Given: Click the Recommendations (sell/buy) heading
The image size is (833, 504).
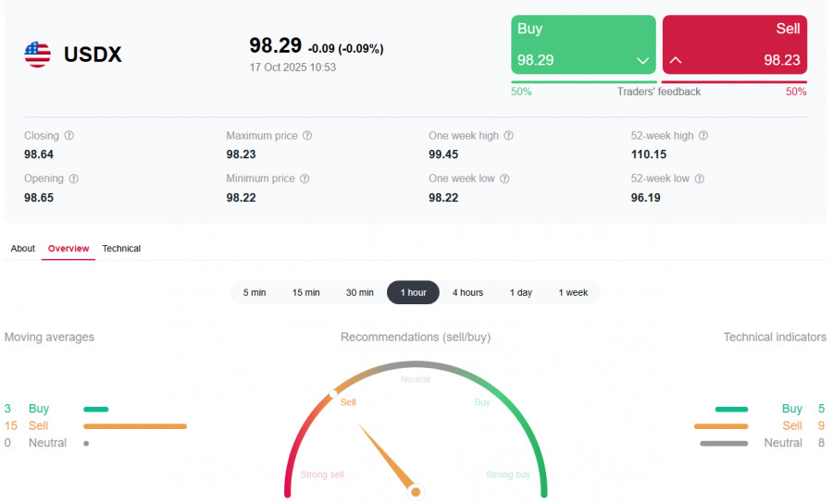Looking at the screenshot, I should (x=416, y=337).
